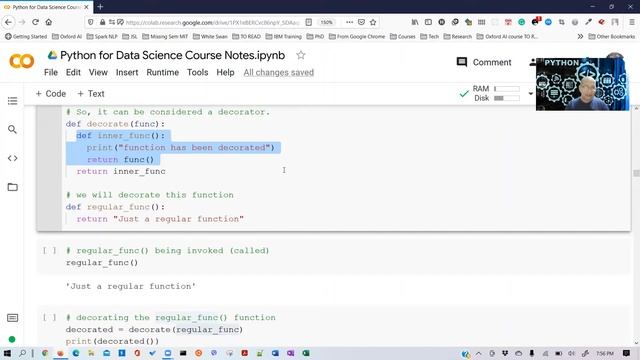Screen dimensions: 640x360
Task: Star the notebook with the star icon
Action: point(301,55)
